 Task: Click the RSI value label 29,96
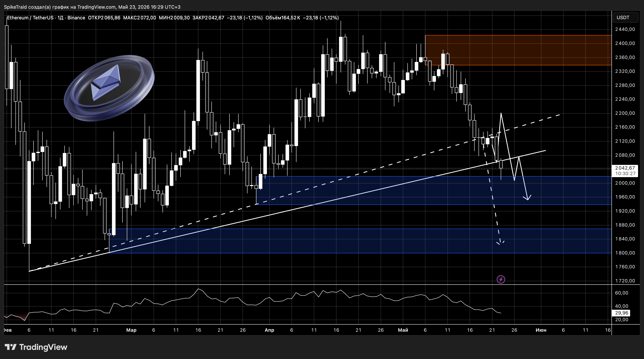621,313
